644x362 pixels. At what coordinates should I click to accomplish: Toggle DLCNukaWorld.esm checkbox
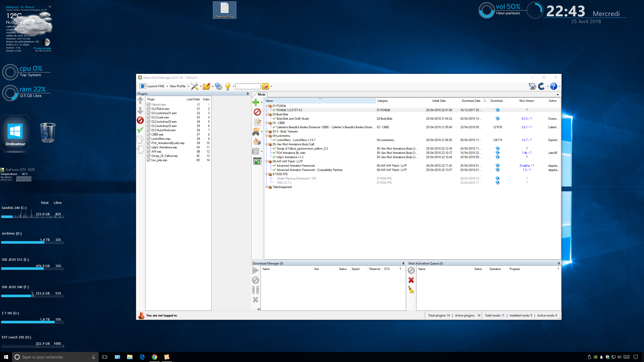(x=149, y=130)
